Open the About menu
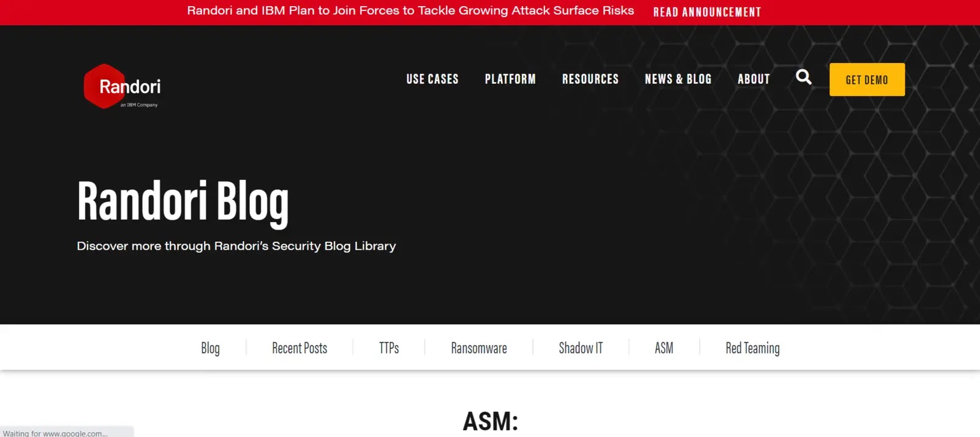This screenshot has height=437, width=980. coord(753,79)
